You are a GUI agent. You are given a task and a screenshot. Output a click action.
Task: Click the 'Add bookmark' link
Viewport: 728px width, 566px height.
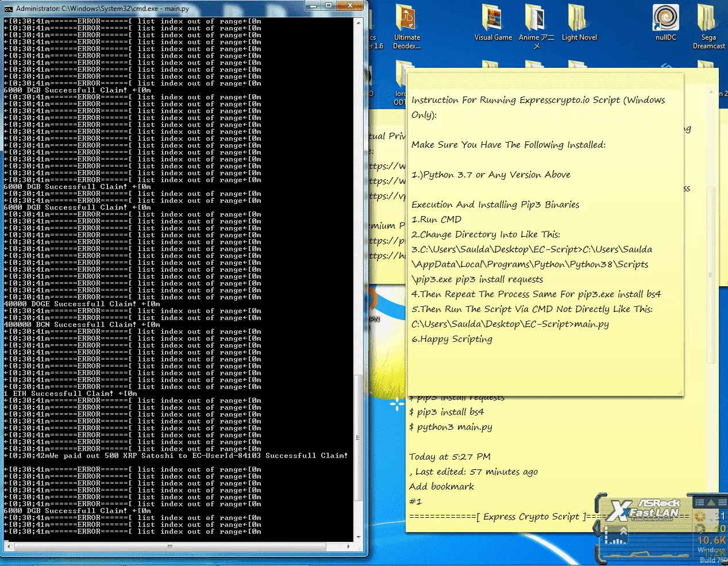[441, 487]
